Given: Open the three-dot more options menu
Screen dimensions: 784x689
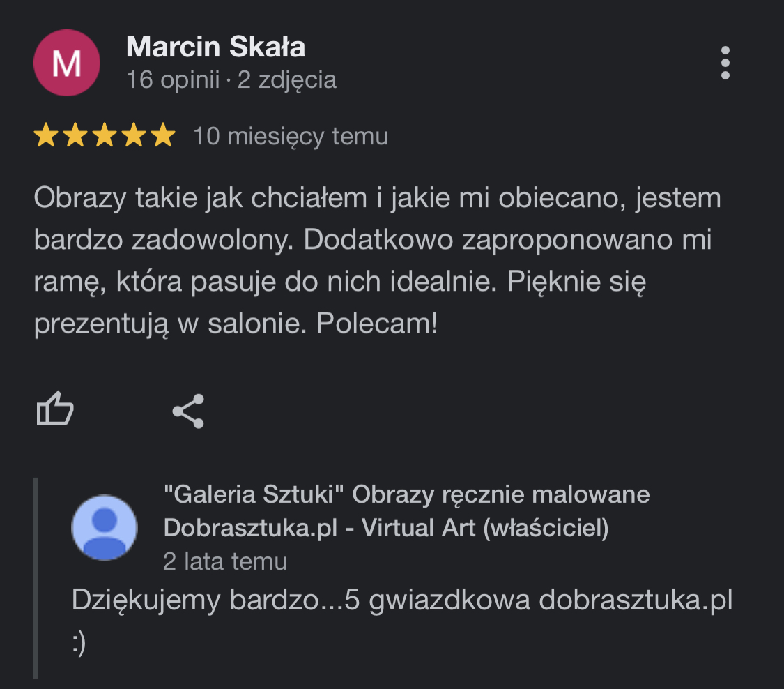Looking at the screenshot, I should click(725, 63).
